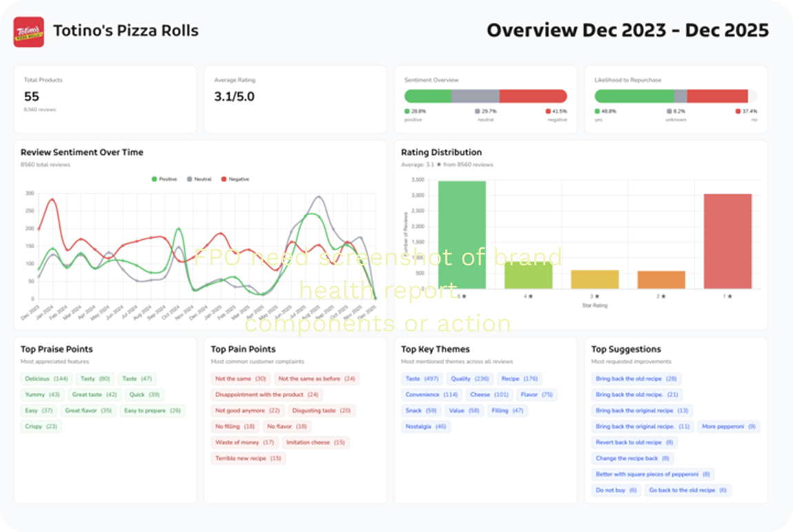The image size is (793, 532).
Task: Select the Easy (37) praise tag
Action: pos(39,411)
